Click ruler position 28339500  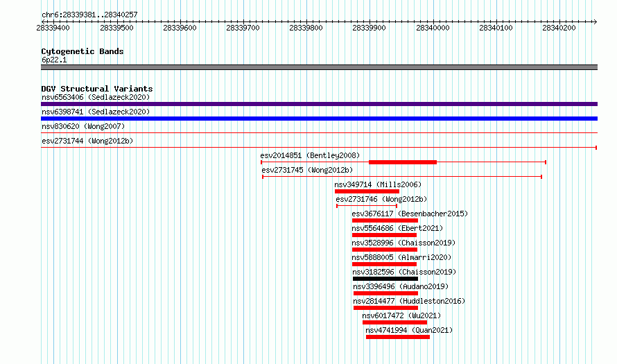[117, 28]
